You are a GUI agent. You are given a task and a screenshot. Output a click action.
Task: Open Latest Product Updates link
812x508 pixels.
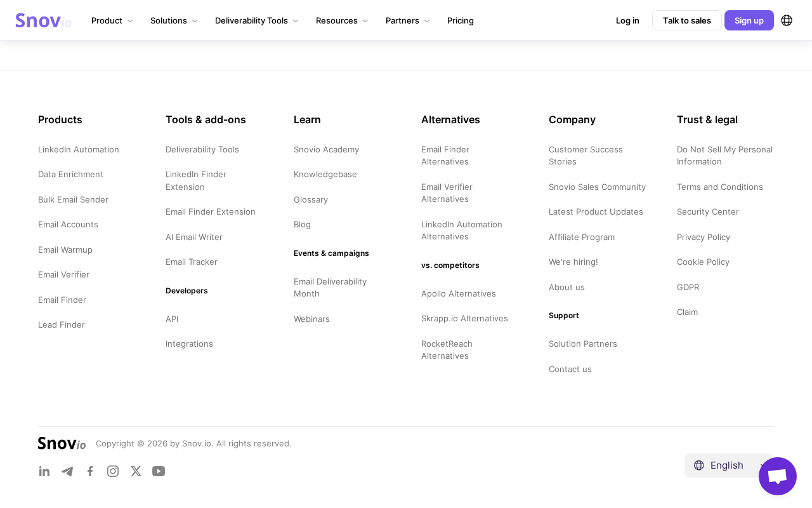coord(596,211)
